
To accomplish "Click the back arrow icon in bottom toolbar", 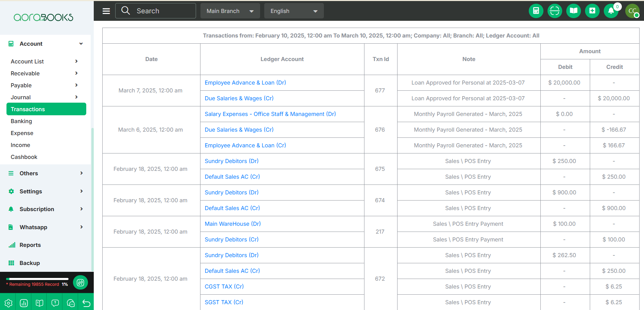I will (86, 303).
